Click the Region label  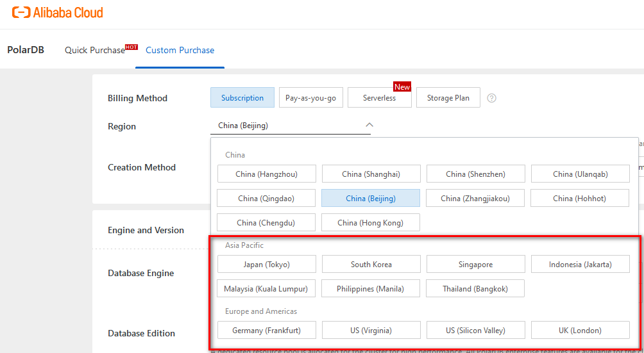122,126
